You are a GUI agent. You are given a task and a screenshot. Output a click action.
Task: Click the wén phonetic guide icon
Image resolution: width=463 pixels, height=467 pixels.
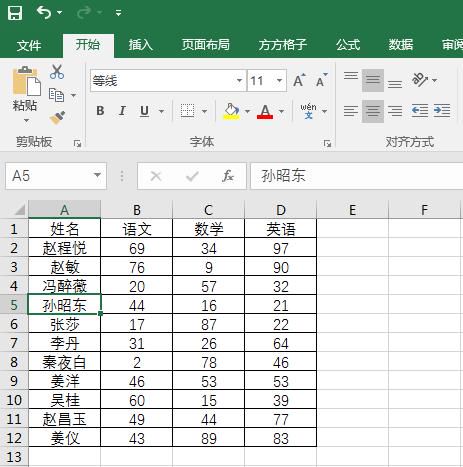(308, 111)
